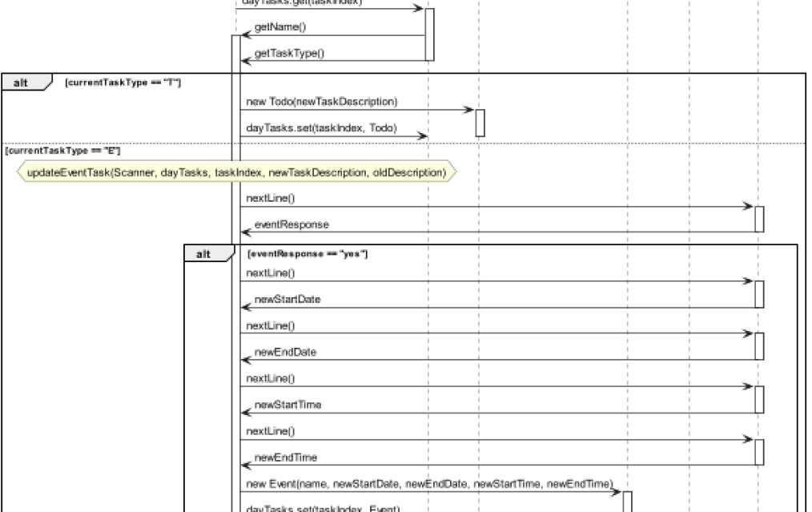Click the nextLine() message above newStartDate

[271, 273]
